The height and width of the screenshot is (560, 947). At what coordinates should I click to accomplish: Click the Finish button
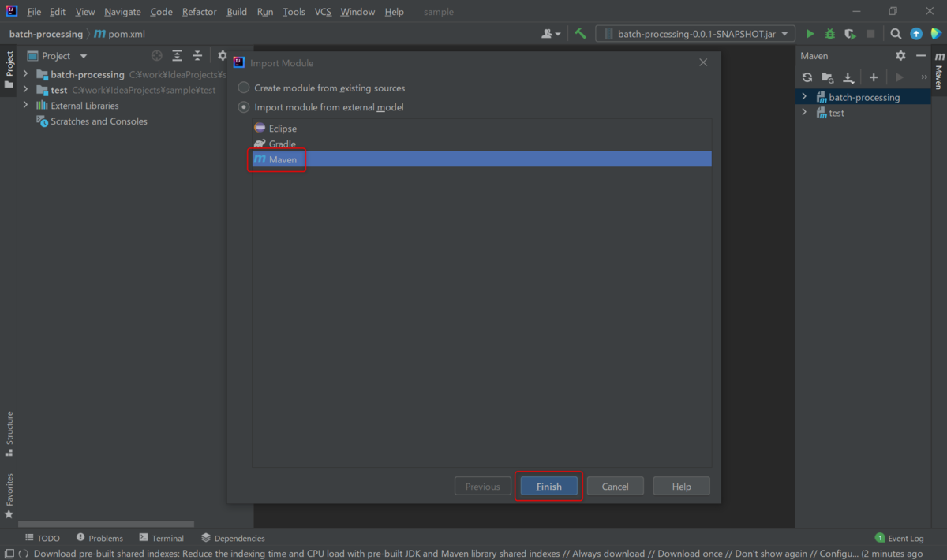click(549, 487)
